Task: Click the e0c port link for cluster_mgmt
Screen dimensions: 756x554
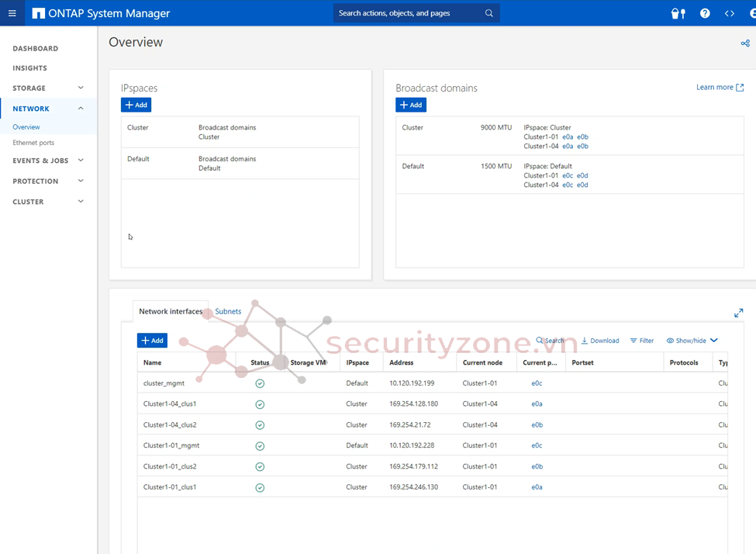Action: coord(537,383)
